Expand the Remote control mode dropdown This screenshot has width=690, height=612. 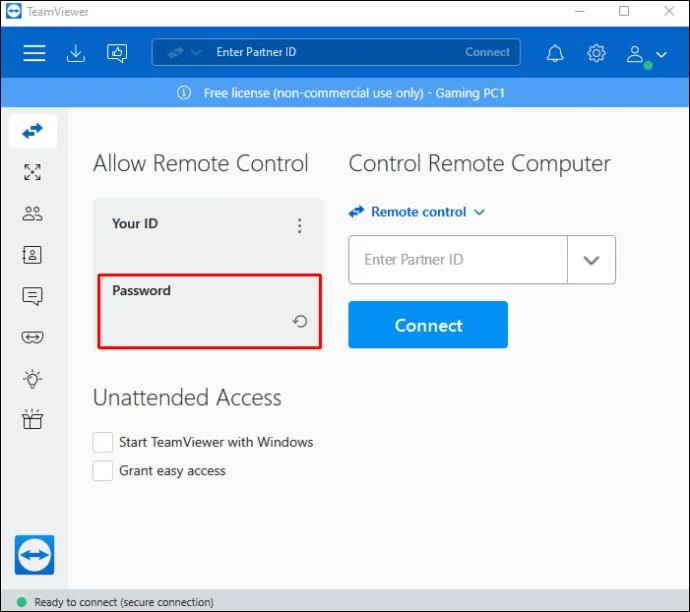tap(417, 212)
